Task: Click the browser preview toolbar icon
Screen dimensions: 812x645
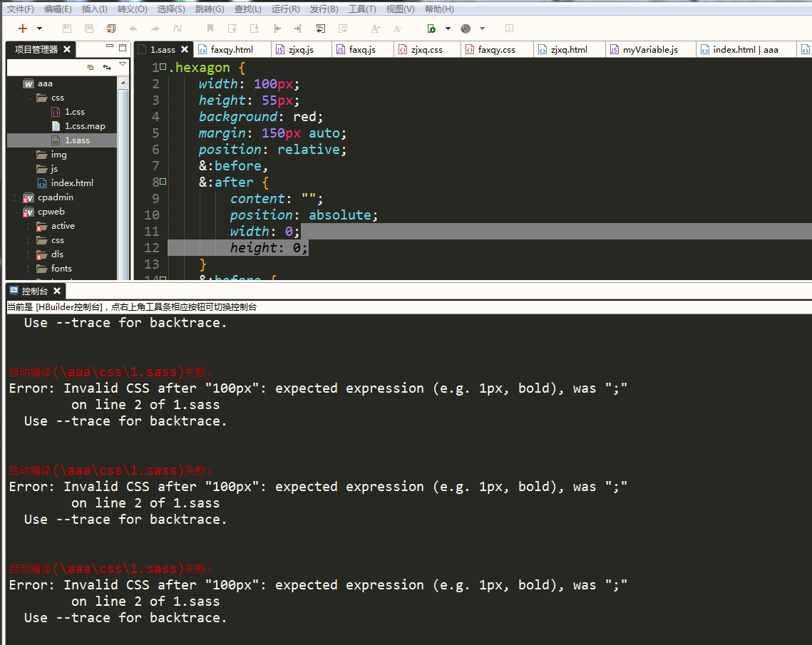Action: pos(466,29)
